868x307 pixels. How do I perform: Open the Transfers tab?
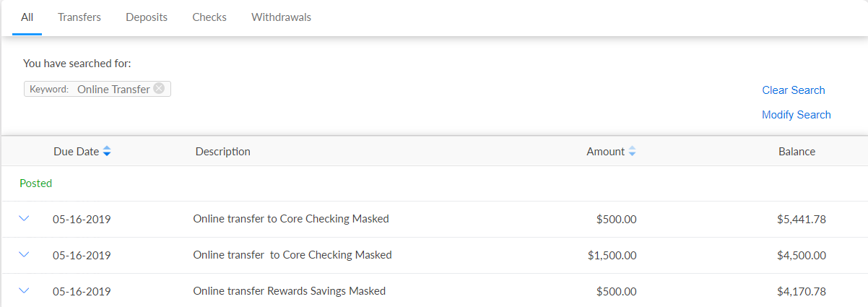pos(79,17)
